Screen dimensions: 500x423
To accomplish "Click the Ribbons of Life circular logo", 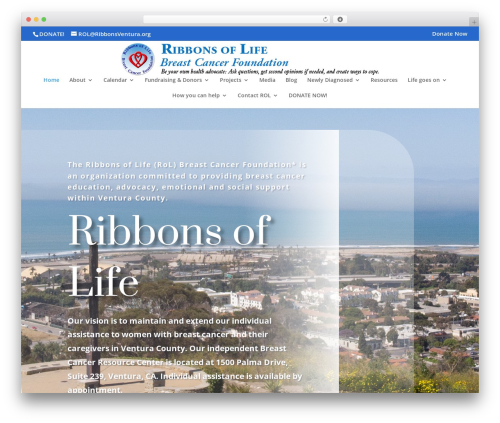I will [x=138, y=59].
